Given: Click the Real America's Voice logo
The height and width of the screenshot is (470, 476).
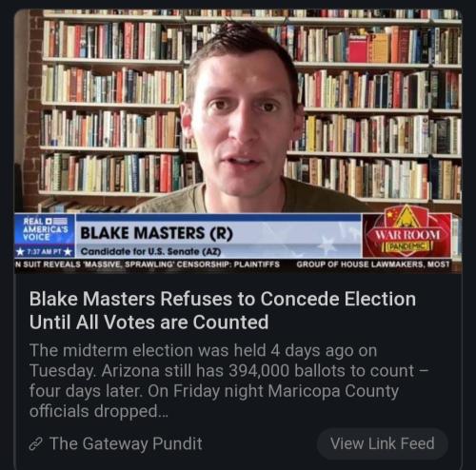Looking at the screenshot, I should pos(45,229).
